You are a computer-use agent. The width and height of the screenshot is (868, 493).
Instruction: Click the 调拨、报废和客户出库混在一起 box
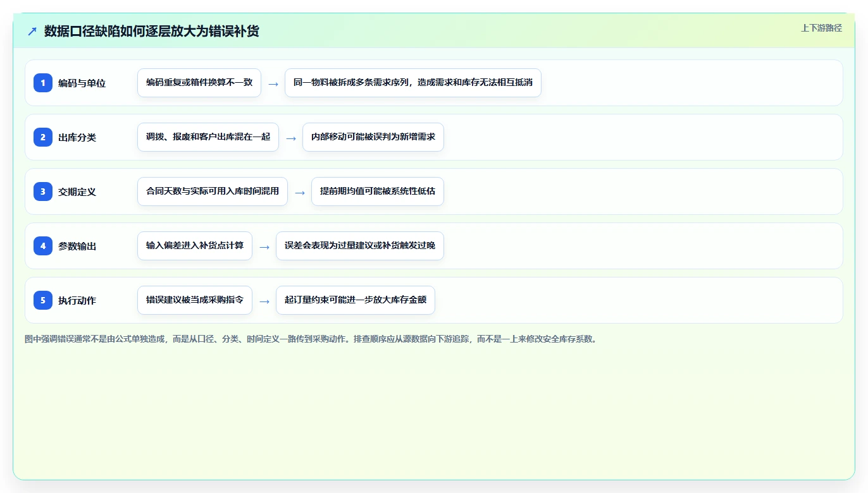(x=208, y=137)
